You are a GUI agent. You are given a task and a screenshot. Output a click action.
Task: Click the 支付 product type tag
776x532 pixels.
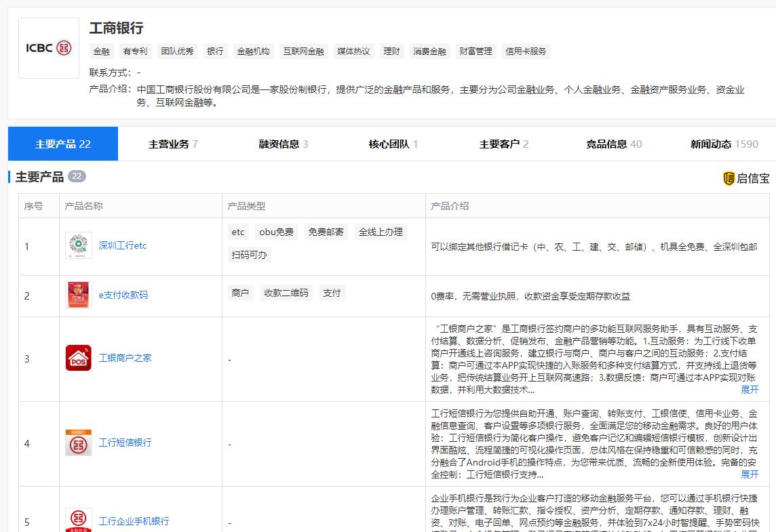(x=332, y=293)
